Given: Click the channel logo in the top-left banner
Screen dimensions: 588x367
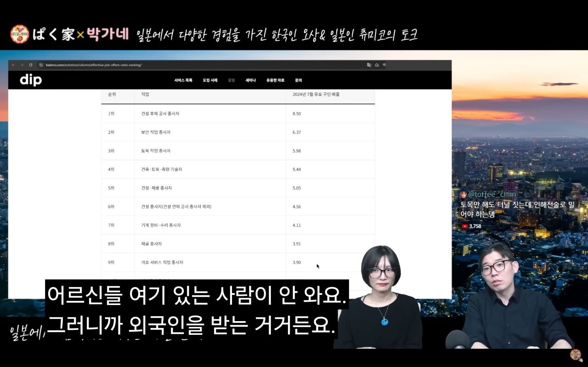Looking at the screenshot, I should [x=19, y=34].
